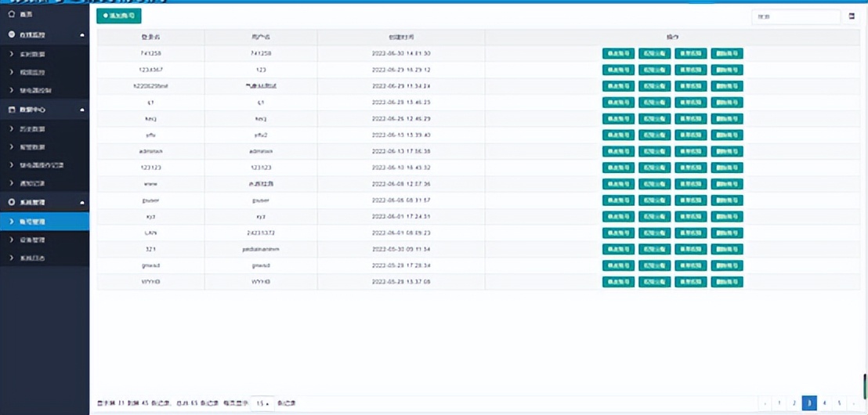Click the 系统管理 gear icon in the sidebar
The image size is (868, 415).
(x=12, y=203)
